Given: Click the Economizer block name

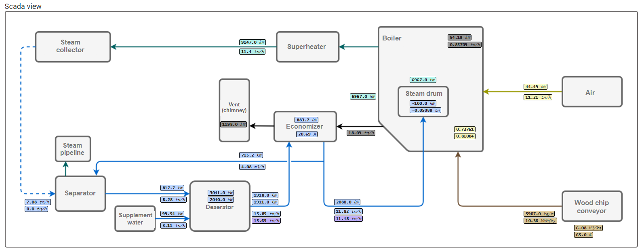Looking at the screenshot, I should click(x=304, y=127).
